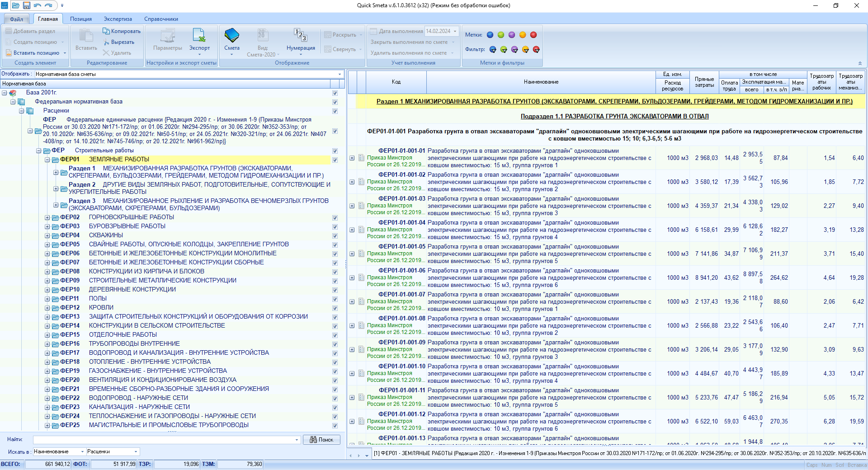
Task: Toggle checkbox for ФЕР11 ПОЛЫ
Action: 335,299
